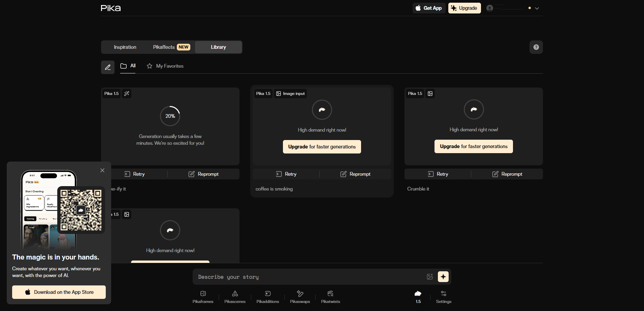The width and height of the screenshot is (644, 311).
Task: Click the loading icon on Crumble it card
Action: pos(474,109)
